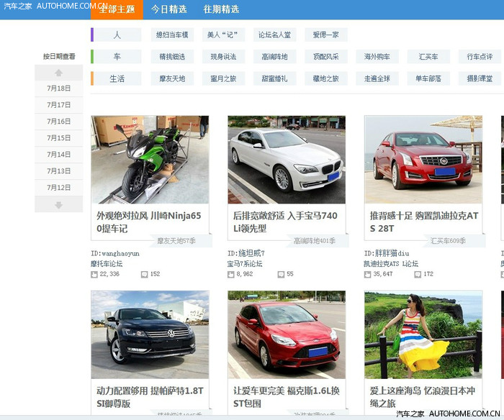Choose the 7月15日 date filter
504x420 pixels.
point(58,138)
